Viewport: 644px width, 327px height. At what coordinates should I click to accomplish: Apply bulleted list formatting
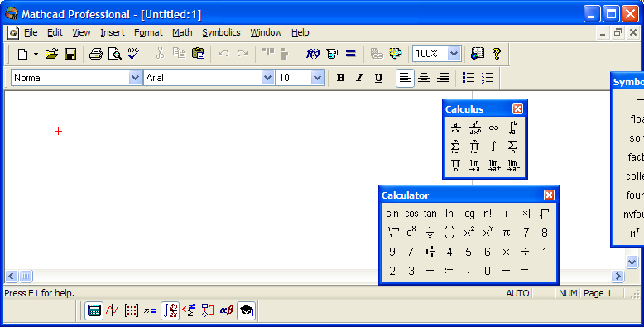469,78
